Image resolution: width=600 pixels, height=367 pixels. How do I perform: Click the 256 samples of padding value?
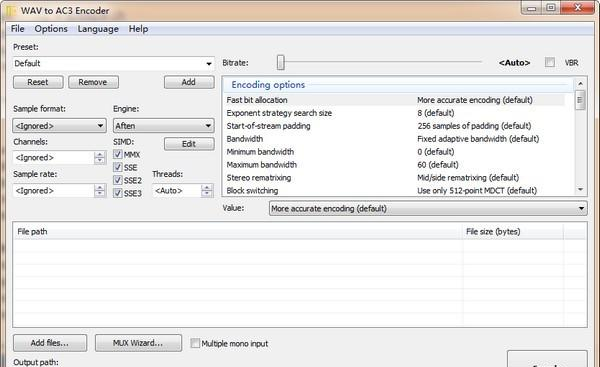click(474, 126)
